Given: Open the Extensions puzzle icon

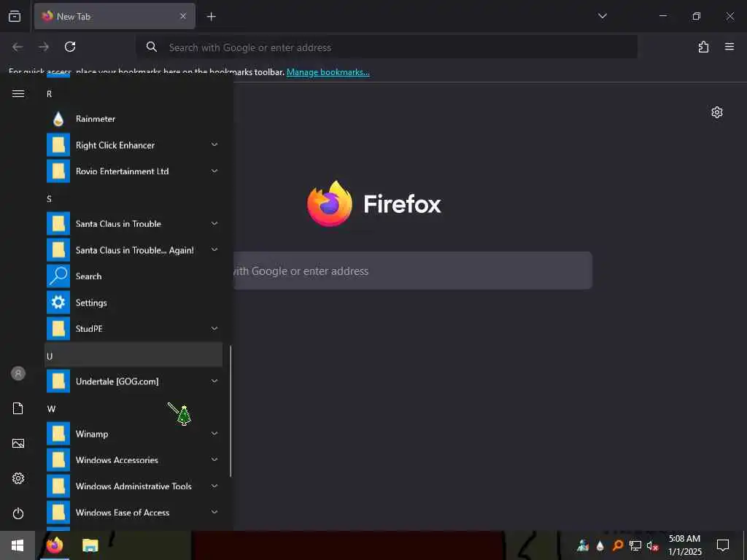Looking at the screenshot, I should click(x=703, y=47).
